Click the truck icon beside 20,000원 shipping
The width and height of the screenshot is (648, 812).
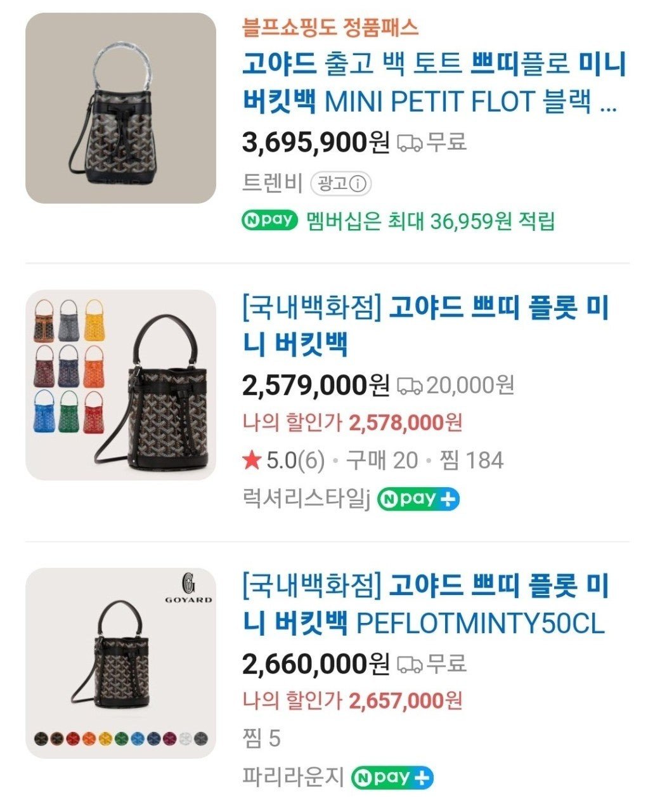pyautogui.click(x=410, y=385)
